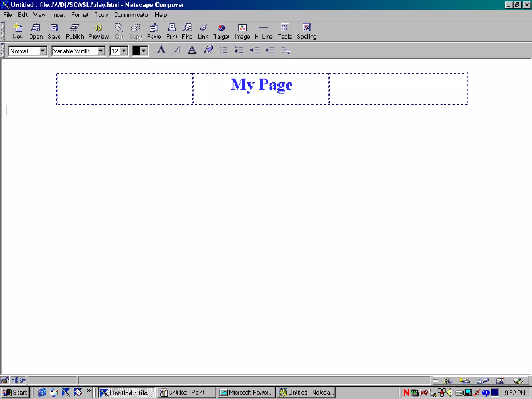This screenshot has width=532, height=399.
Task: Open the Tools menu
Action: [101, 15]
